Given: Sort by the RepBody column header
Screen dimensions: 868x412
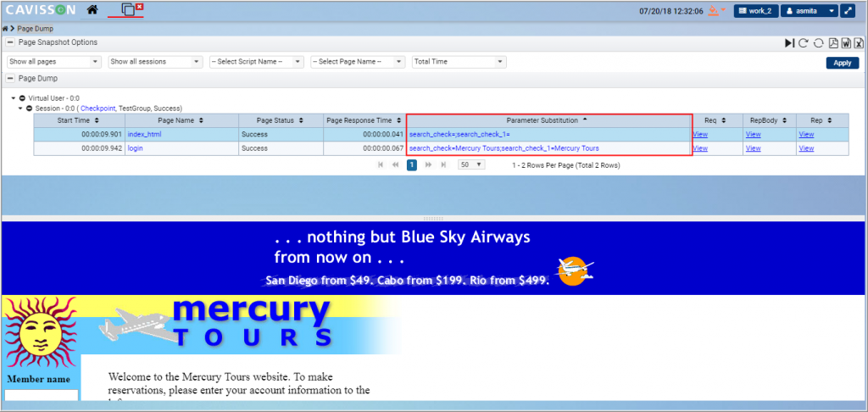Looking at the screenshot, I should [769, 120].
